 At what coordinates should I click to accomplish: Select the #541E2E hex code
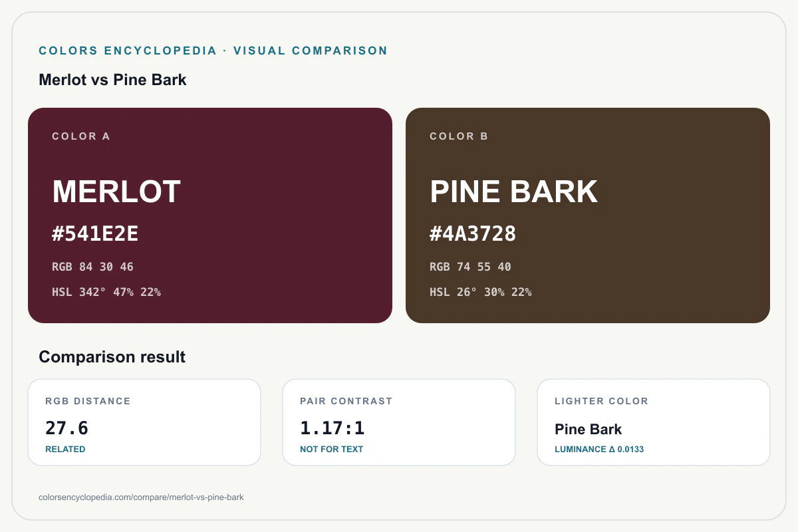pos(95,234)
